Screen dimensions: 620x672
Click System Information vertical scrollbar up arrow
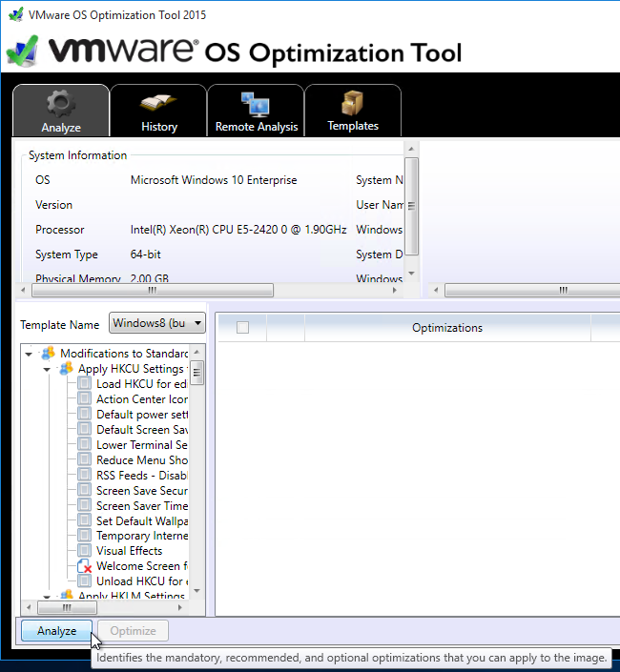(x=411, y=149)
